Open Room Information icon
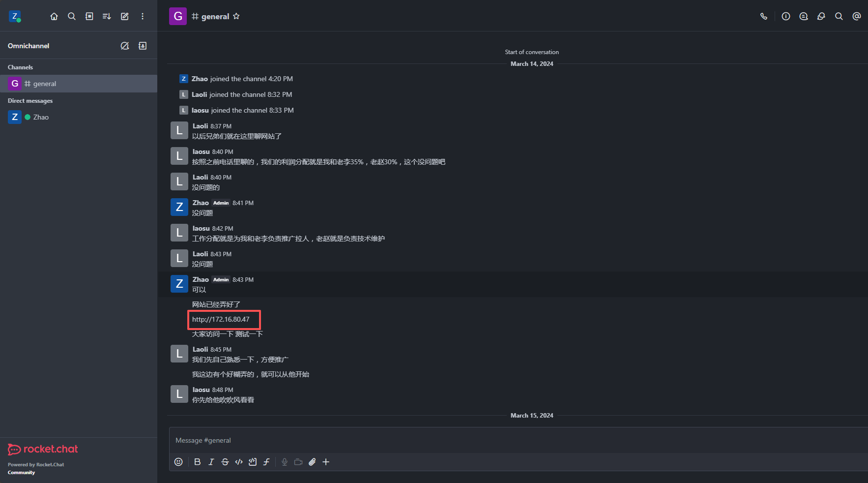 (x=786, y=16)
